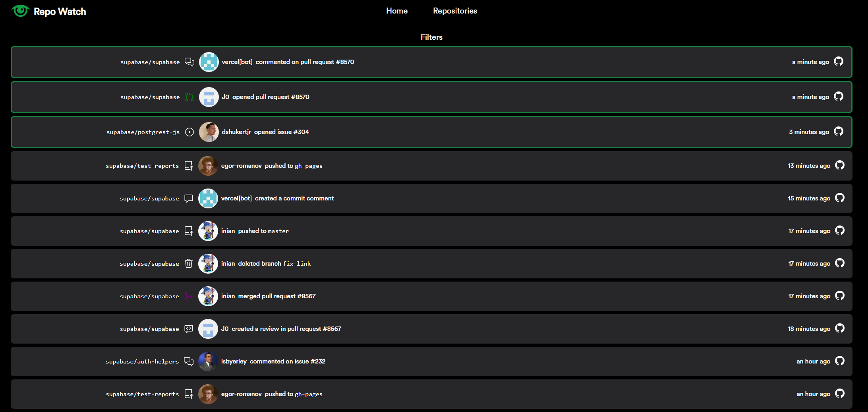The image size is (868, 412).
Task: Click dshukertjr username
Action: coord(236,132)
